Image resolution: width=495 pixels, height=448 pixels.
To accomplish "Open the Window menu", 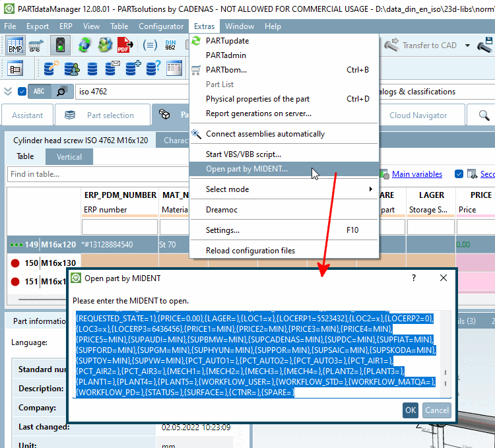I will pos(240,26).
